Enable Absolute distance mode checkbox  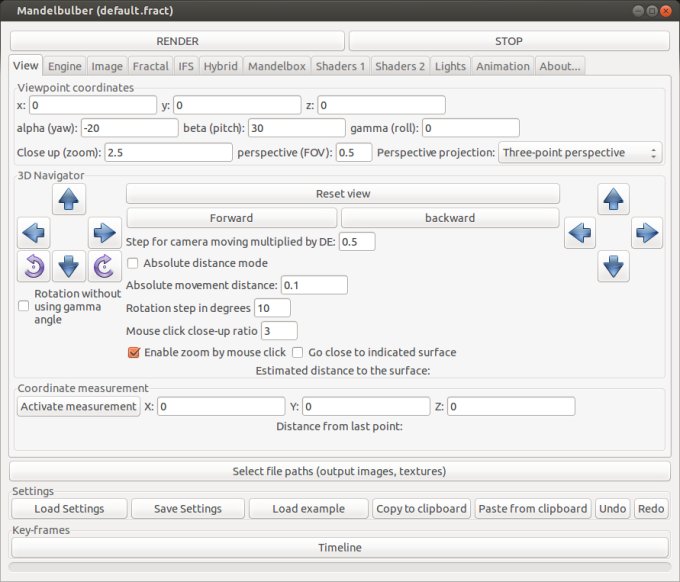(x=133, y=263)
